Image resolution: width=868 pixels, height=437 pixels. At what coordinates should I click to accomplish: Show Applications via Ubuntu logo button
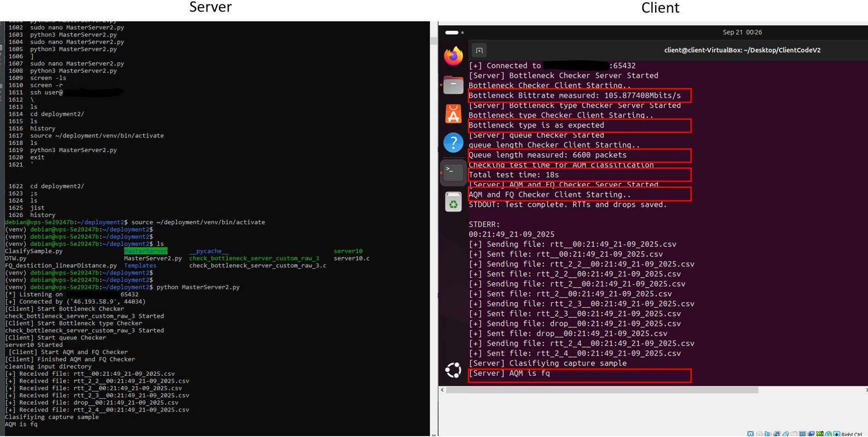pyautogui.click(x=453, y=370)
